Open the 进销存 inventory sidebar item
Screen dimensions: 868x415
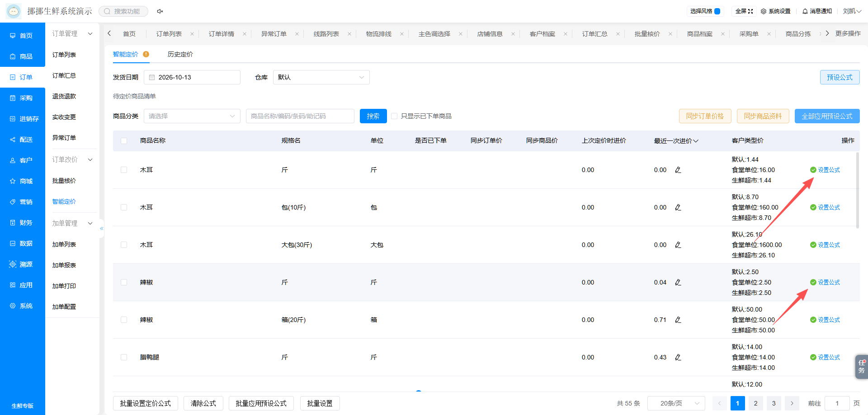coord(22,119)
